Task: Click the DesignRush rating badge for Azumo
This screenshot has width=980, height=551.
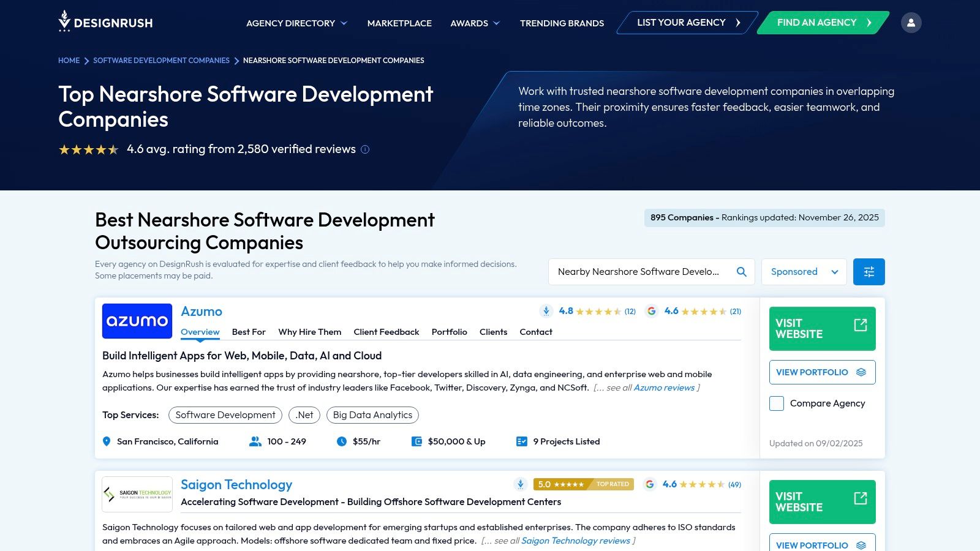Action: (546, 311)
